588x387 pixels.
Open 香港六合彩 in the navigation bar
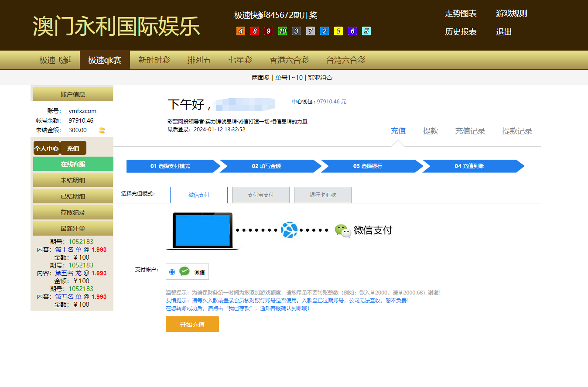click(x=289, y=60)
